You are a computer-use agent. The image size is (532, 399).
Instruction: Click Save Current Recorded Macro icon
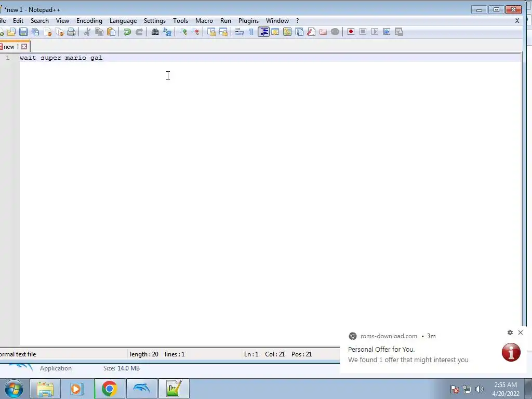(x=399, y=32)
